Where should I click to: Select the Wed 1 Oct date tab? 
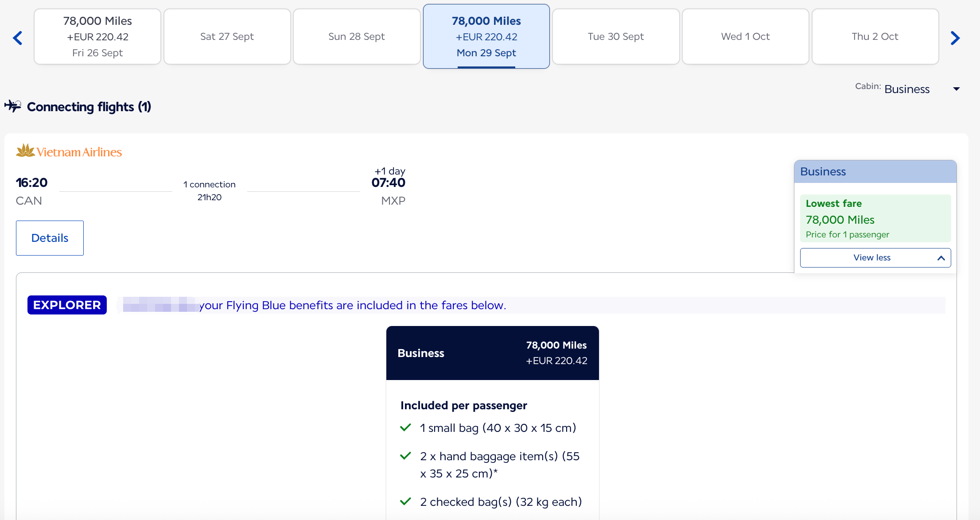coord(746,37)
